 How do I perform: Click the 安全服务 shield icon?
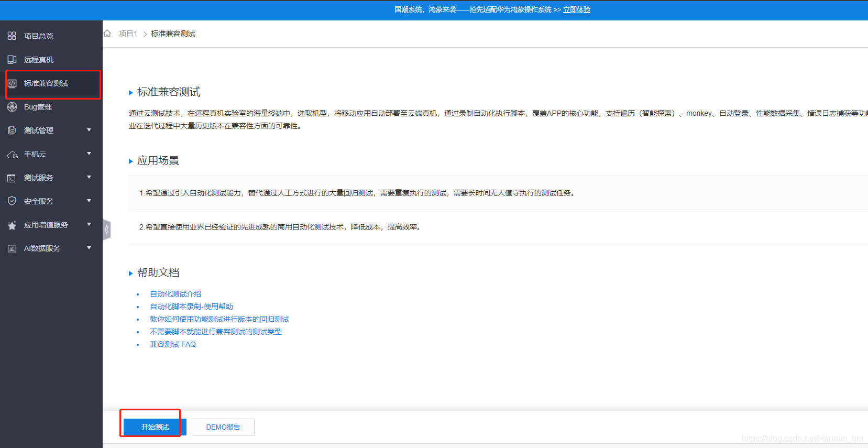pyautogui.click(x=12, y=201)
